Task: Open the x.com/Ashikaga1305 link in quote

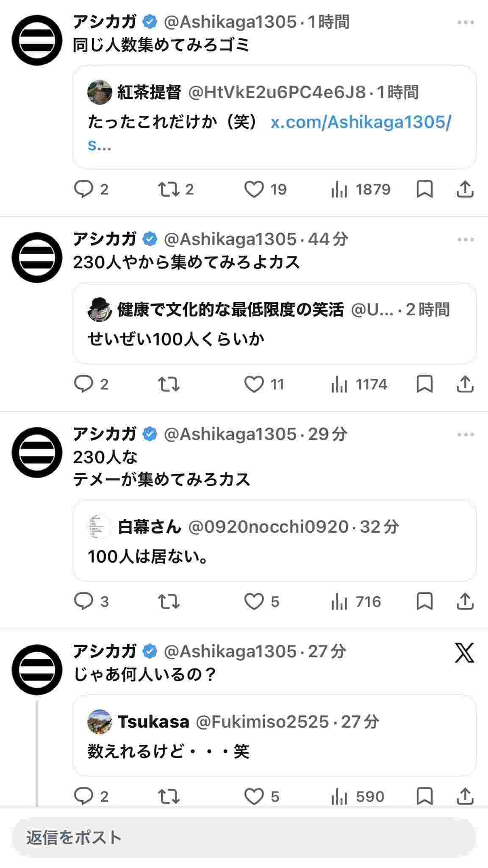Action: (x=360, y=122)
